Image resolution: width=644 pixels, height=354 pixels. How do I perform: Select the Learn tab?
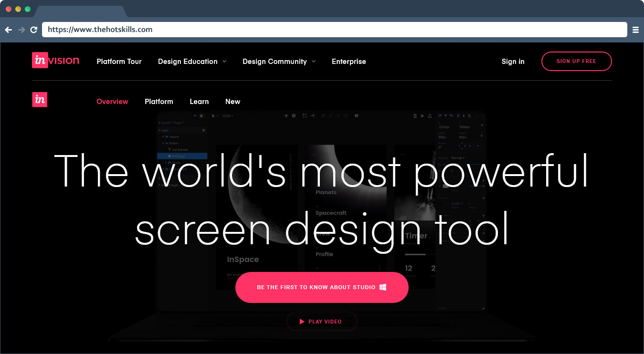pos(199,102)
